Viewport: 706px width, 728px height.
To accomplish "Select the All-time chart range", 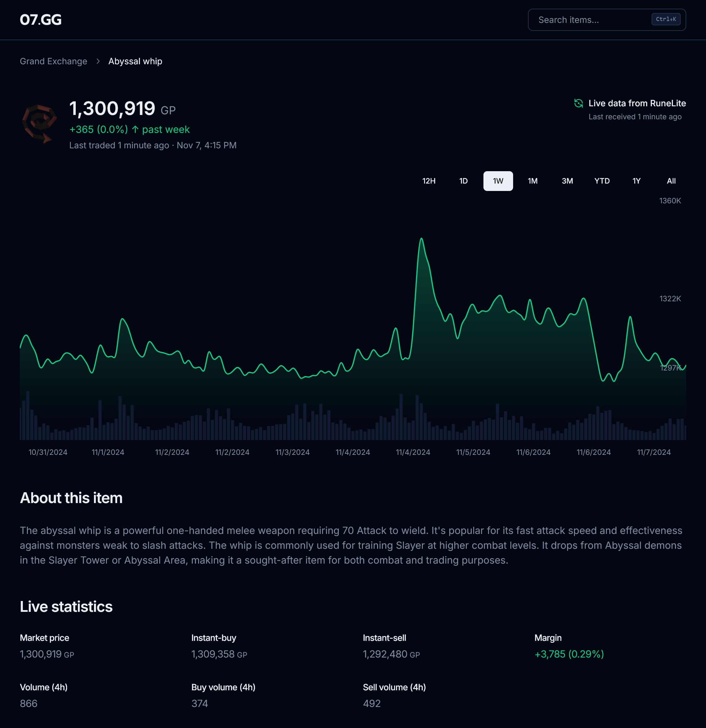I will [x=671, y=181].
